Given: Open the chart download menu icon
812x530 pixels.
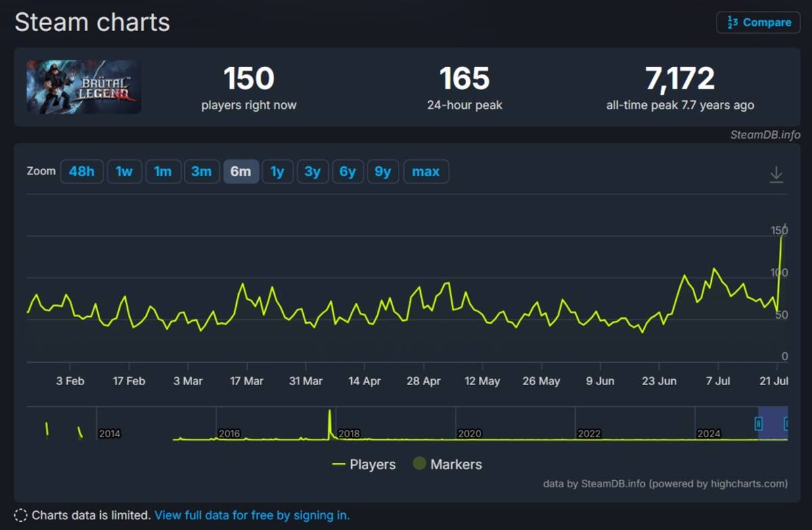Looking at the screenshot, I should point(776,174).
